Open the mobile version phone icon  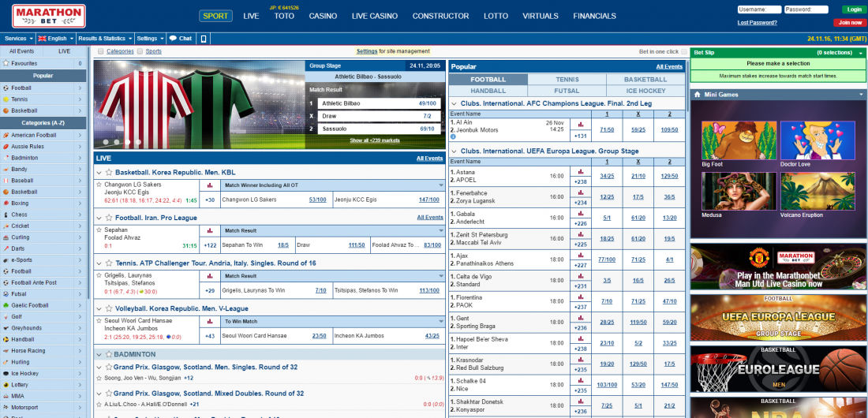pyautogui.click(x=203, y=39)
